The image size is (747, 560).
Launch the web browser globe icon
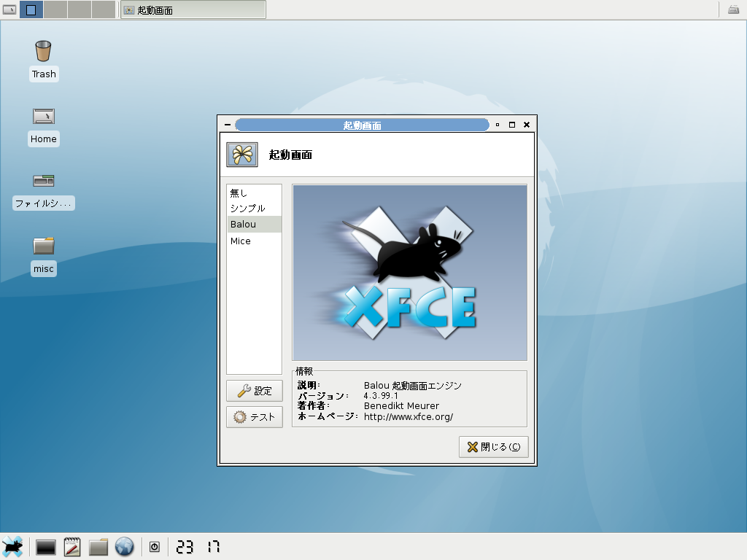(x=124, y=547)
